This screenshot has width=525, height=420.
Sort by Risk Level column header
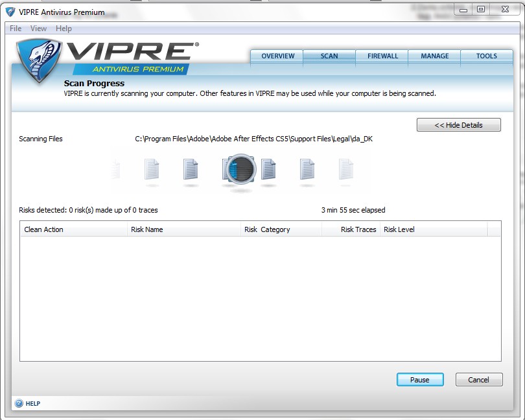(434, 229)
